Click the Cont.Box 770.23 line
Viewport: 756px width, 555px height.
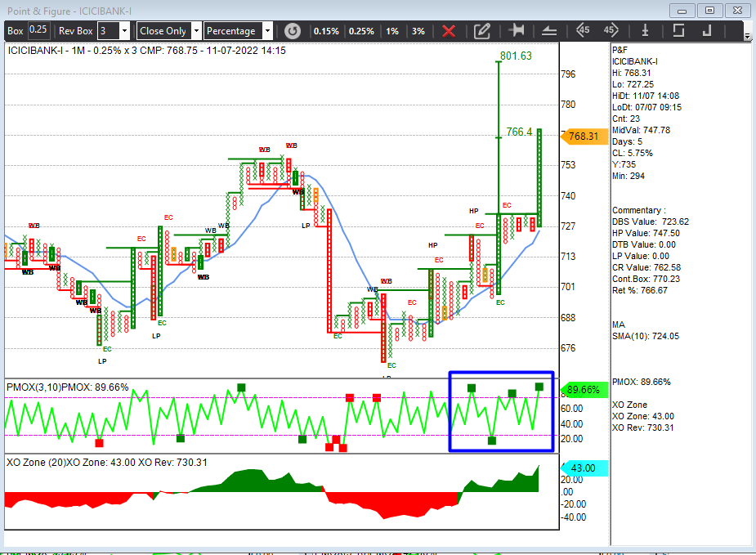click(646, 280)
